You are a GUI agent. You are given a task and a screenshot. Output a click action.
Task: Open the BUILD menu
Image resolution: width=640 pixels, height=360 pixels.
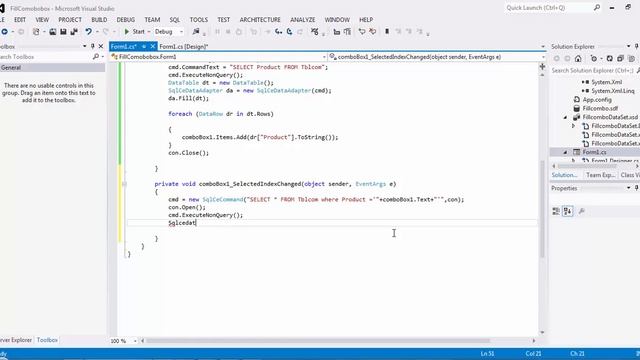coord(99,20)
